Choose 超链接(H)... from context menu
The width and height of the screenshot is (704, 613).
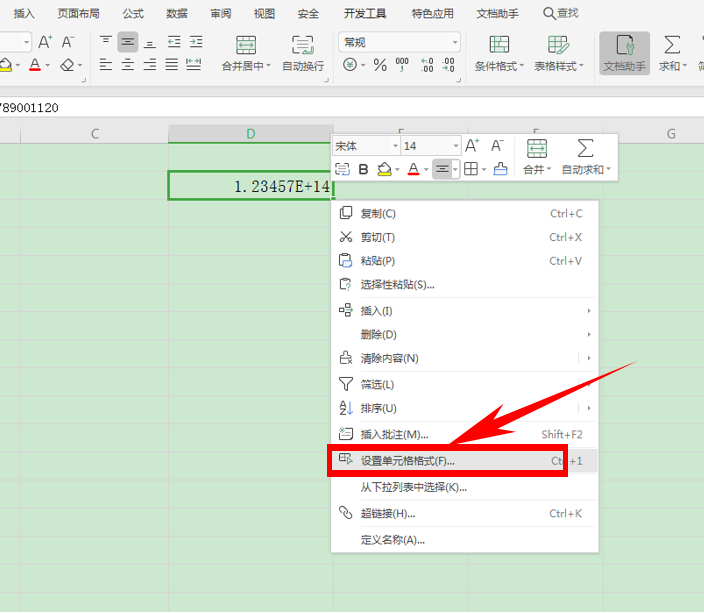coord(464,513)
